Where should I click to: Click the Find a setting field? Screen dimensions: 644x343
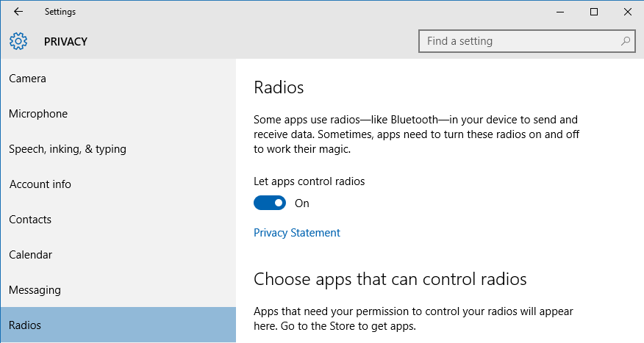[x=527, y=41]
